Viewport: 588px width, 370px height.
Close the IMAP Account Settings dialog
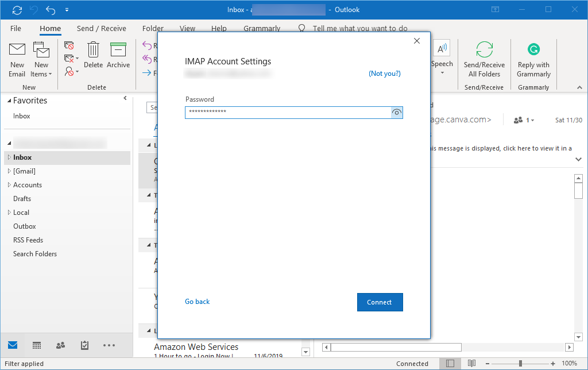pos(417,41)
